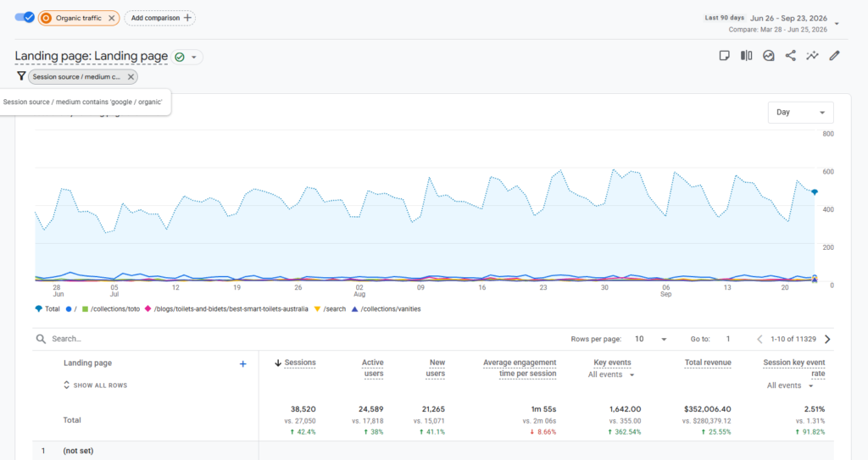Sort by Session key event rate column
The image size is (868, 460).
[793, 369]
